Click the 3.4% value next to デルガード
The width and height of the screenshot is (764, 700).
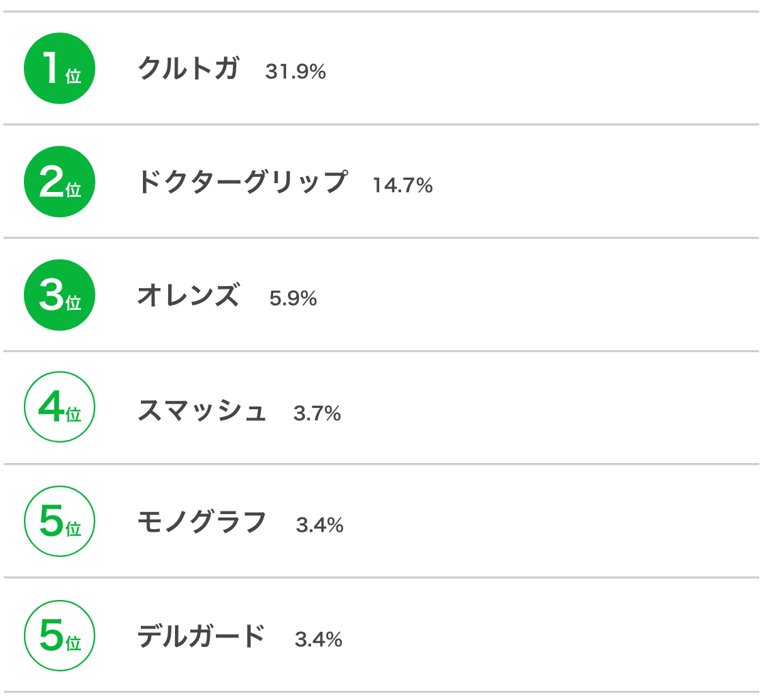click(318, 639)
